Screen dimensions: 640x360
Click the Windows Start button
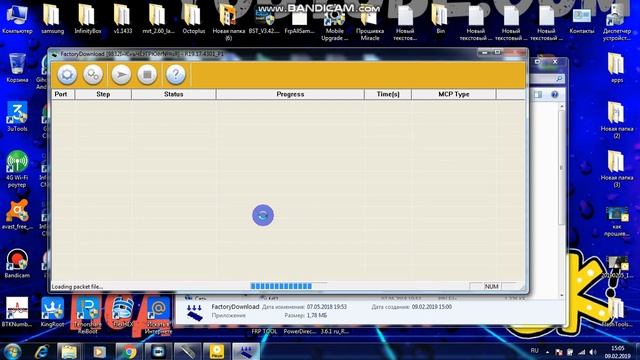click(x=12, y=352)
